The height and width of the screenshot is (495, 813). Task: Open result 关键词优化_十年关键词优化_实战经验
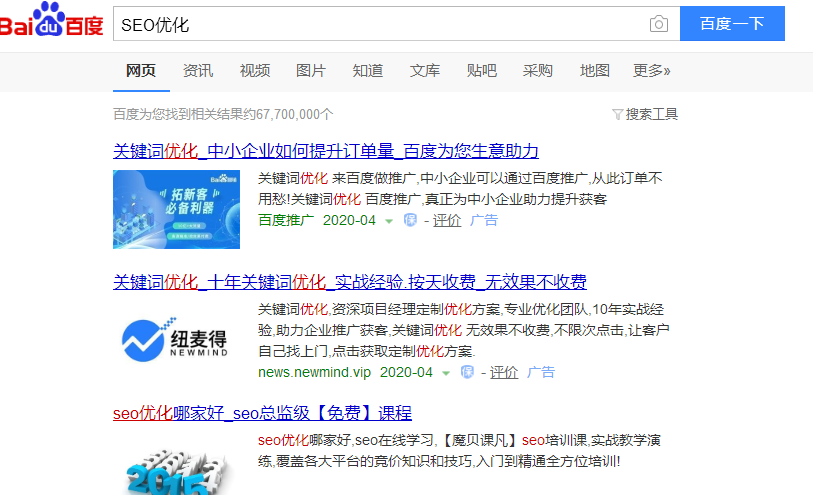click(x=350, y=282)
